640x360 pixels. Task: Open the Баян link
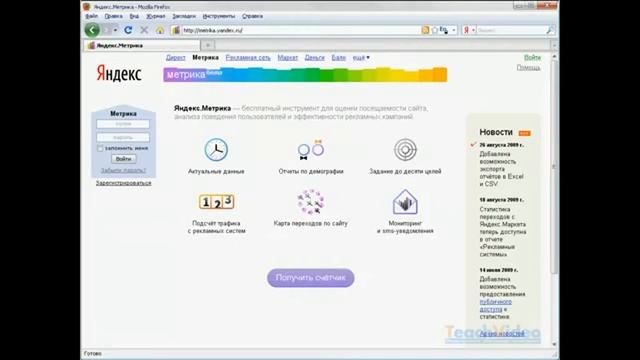coord(338,58)
